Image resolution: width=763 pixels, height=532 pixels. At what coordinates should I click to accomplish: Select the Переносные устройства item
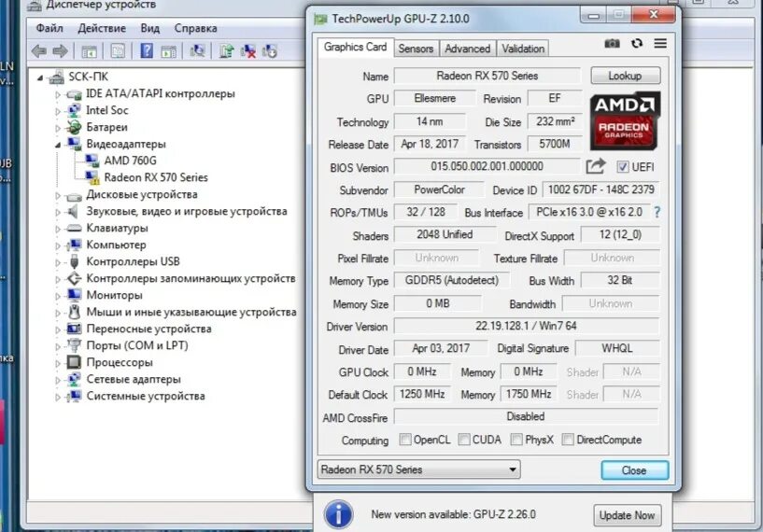pyautogui.click(x=148, y=329)
